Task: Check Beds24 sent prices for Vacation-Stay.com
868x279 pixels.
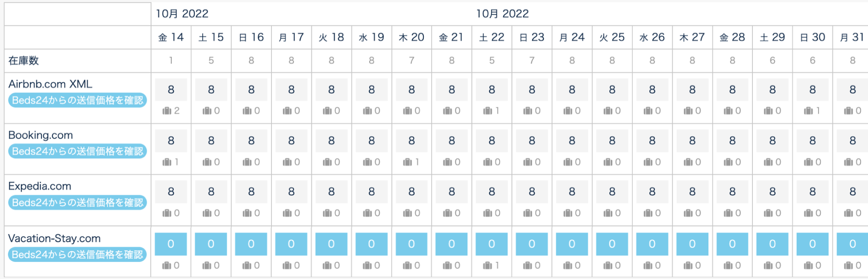Action: pos(77,255)
